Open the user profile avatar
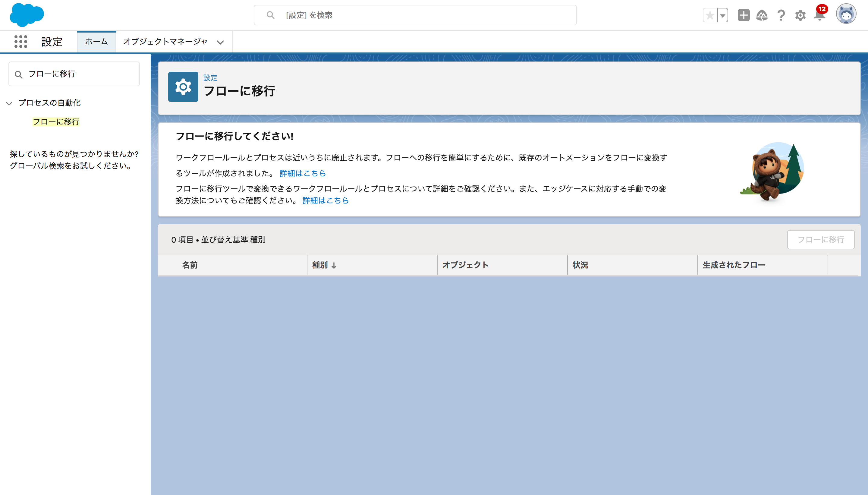Screen dimensions: 868x495 (846, 14)
